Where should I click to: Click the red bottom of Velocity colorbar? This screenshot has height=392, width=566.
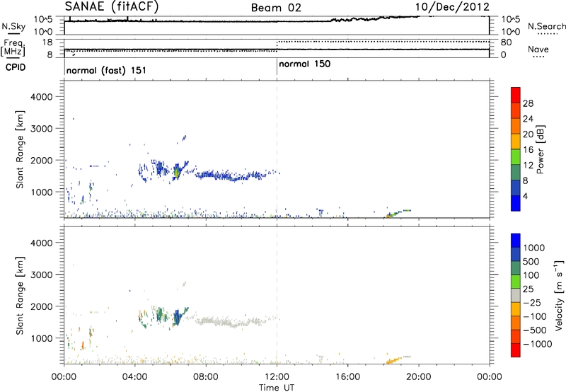tap(516, 350)
